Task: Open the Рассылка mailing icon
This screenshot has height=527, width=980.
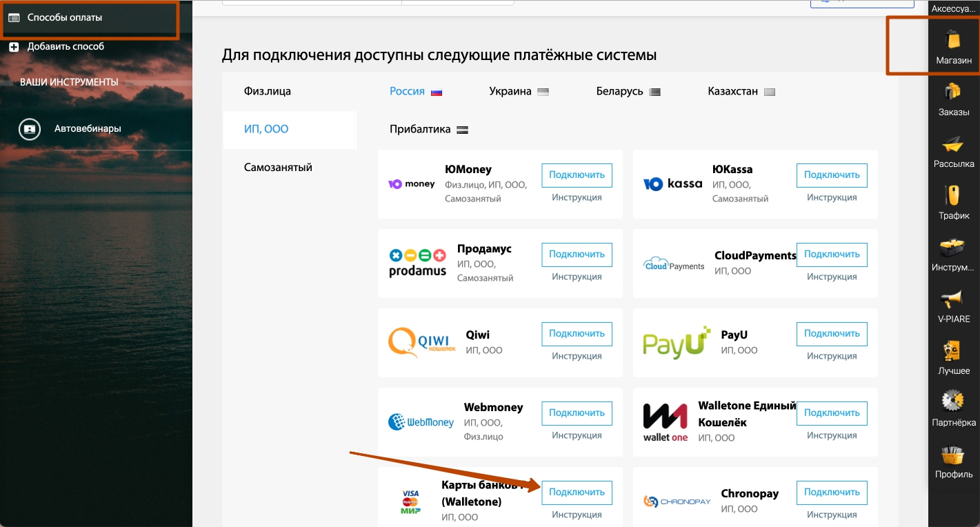Action: click(954, 144)
